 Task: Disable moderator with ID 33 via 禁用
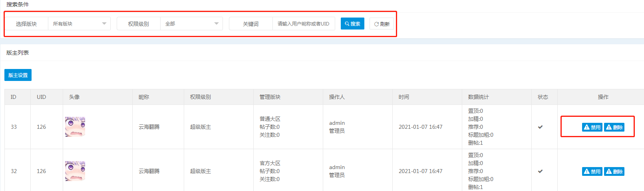(592, 127)
